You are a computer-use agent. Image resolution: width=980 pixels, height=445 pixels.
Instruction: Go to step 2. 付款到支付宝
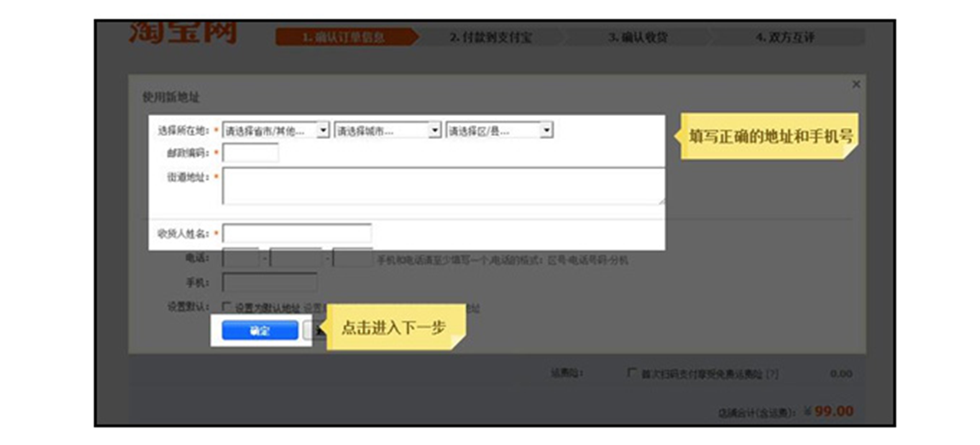point(490,38)
